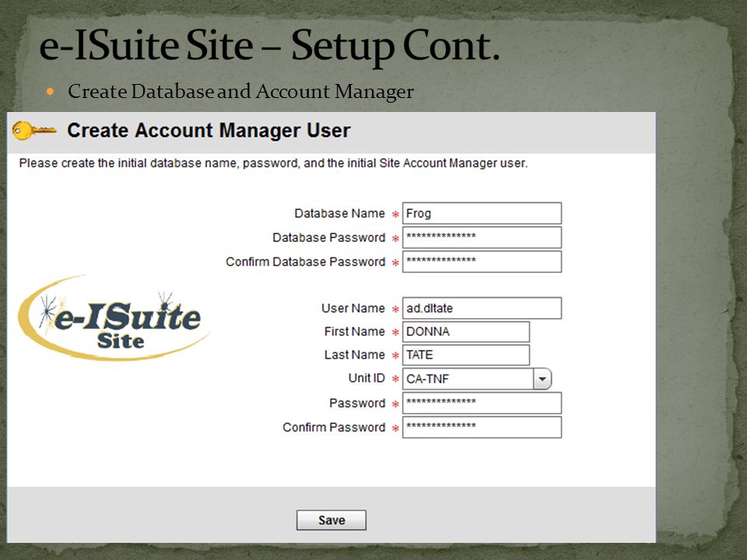Screen dimensions: 747x560
Task: Click the Save button
Action: click(331, 520)
